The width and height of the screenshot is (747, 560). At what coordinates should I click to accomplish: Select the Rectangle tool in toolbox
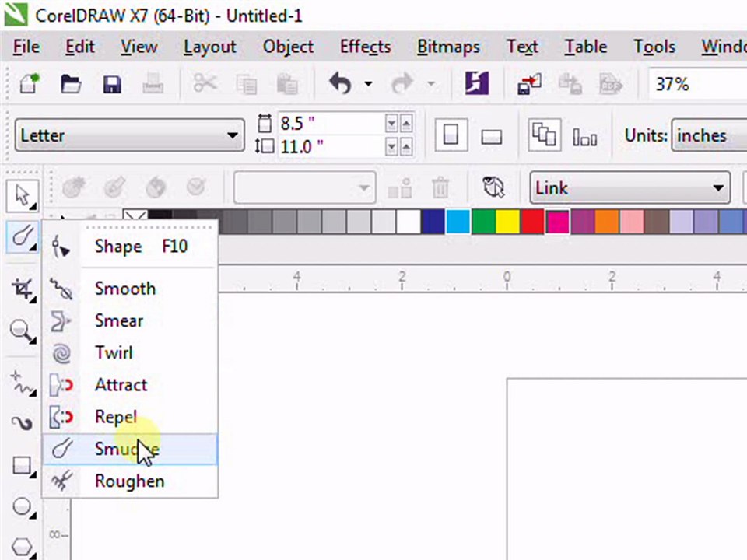pos(23,466)
